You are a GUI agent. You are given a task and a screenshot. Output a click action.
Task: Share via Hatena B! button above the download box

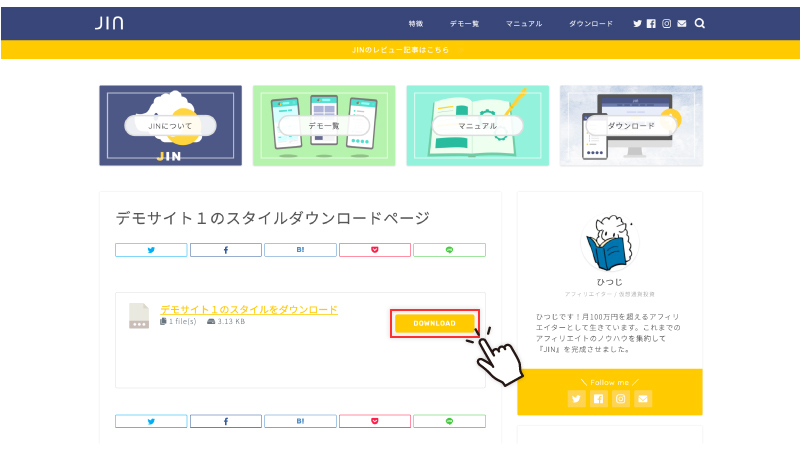point(300,250)
